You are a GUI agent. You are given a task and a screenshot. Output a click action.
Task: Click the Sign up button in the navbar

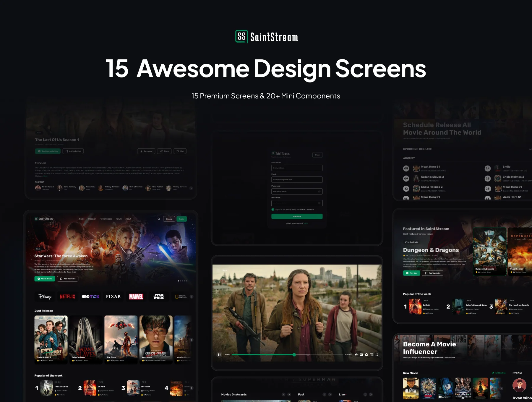click(x=169, y=219)
